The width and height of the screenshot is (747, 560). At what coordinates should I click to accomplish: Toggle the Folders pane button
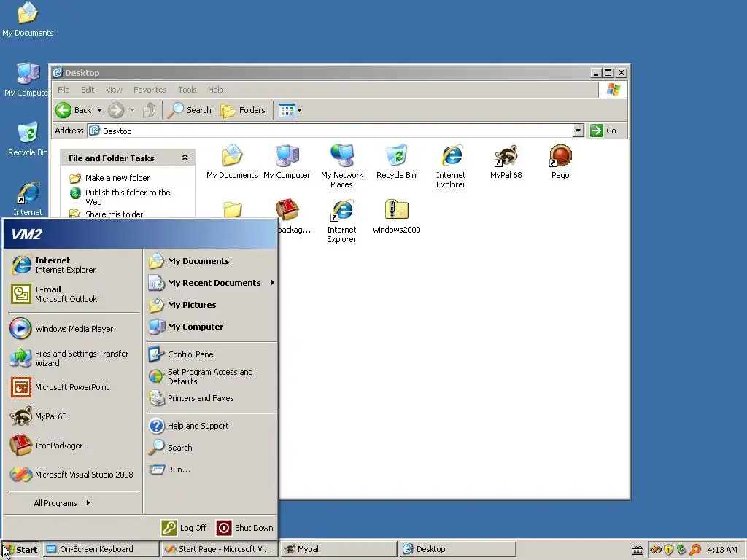[243, 110]
